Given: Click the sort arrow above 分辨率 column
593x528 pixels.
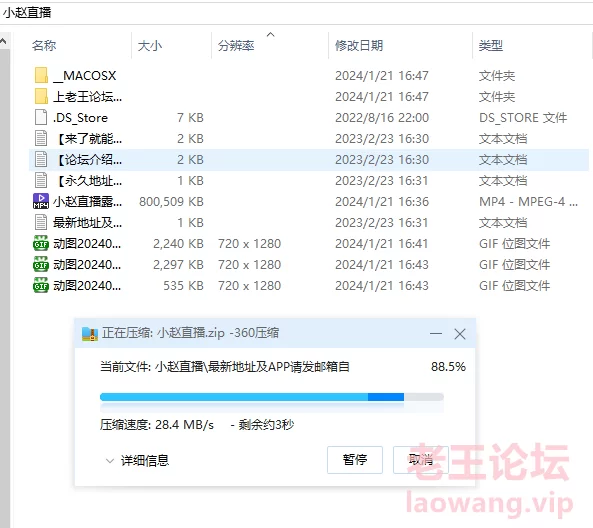Looking at the screenshot, I should (x=270, y=35).
